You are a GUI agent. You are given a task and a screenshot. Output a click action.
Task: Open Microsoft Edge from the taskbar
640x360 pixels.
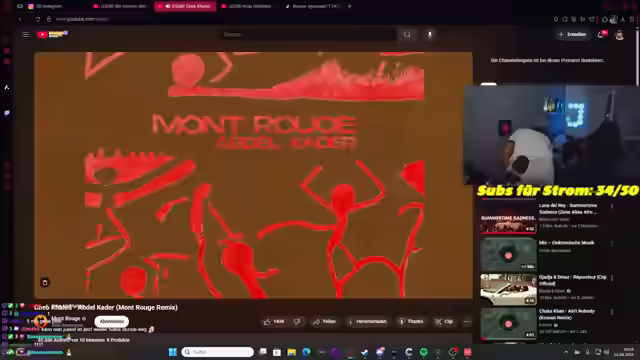(306, 352)
